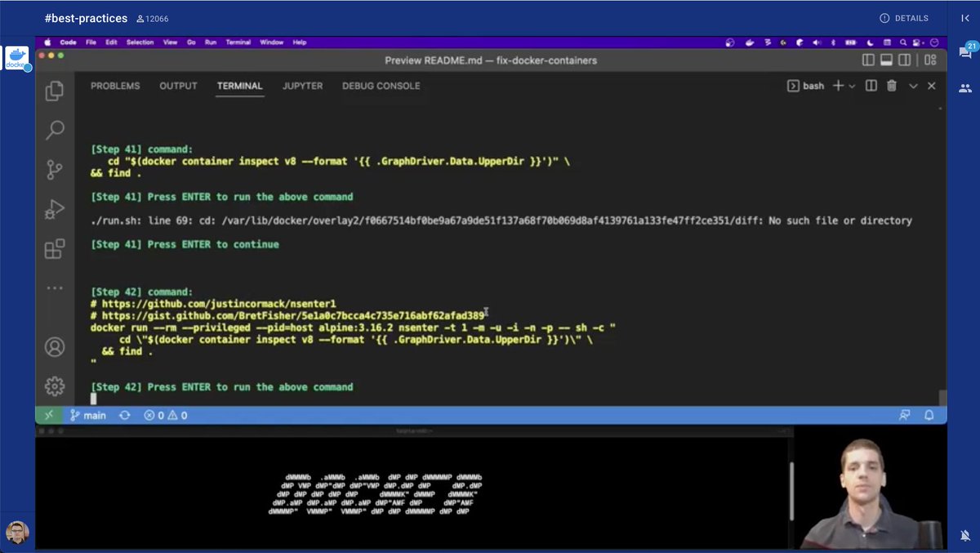Screen dimensions: 980x553
Task: Open user avatar at bottom left
Action: tap(17, 533)
